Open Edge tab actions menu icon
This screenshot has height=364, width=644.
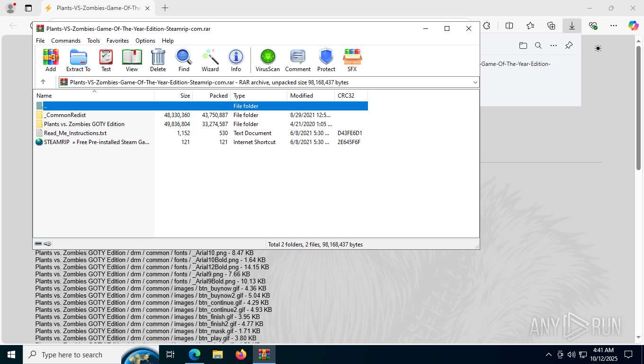28,8
